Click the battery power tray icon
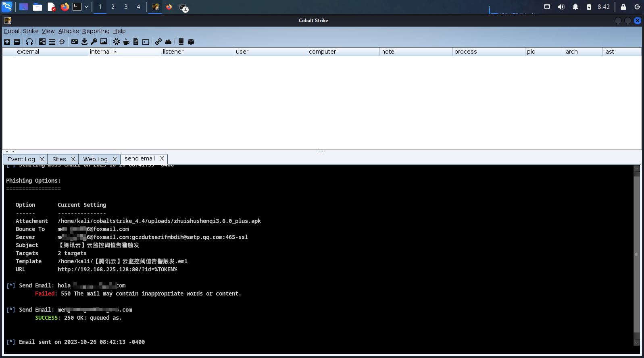The width and height of the screenshot is (644, 358). click(x=589, y=7)
